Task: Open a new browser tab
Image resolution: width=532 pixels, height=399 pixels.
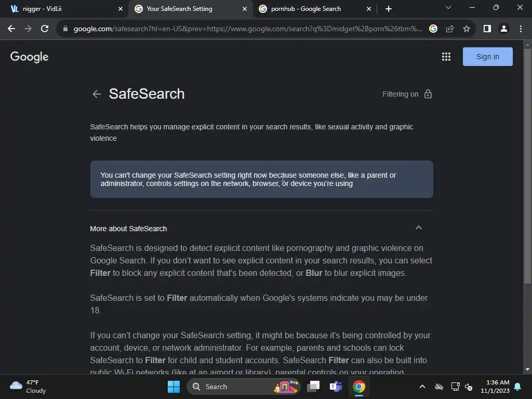Action: 389,9
